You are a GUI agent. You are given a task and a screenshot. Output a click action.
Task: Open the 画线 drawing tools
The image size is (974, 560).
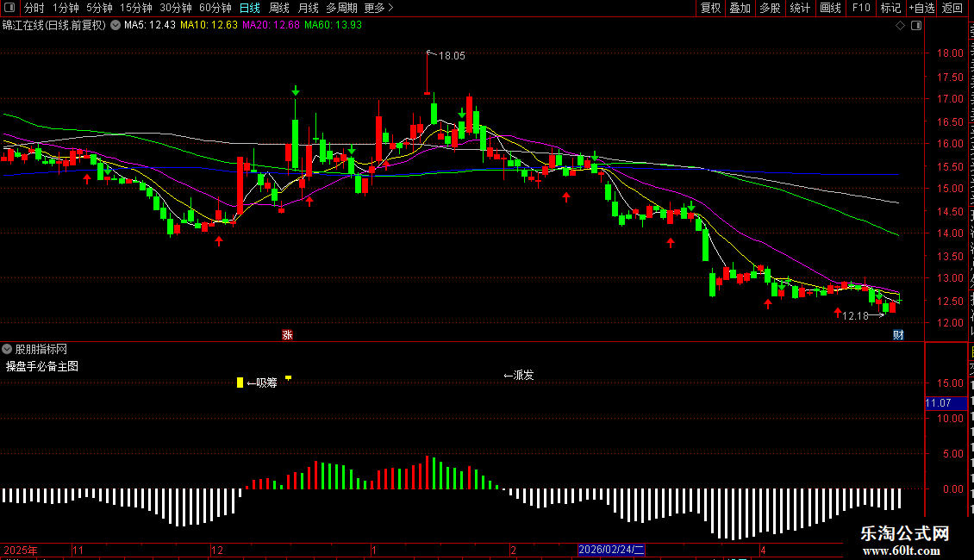pyautogui.click(x=830, y=8)
